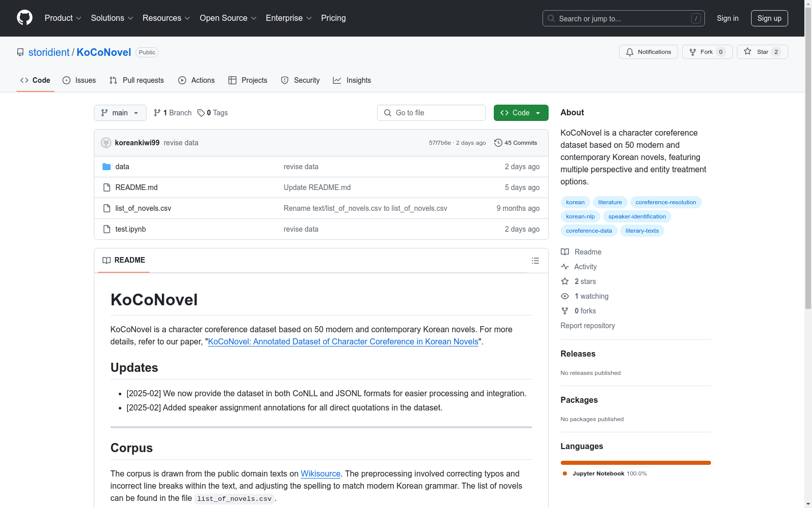Click the pulse icon beside Activity
Image resolution: width=812 pixels, height=508 pixels.
[x=565, y=267]
